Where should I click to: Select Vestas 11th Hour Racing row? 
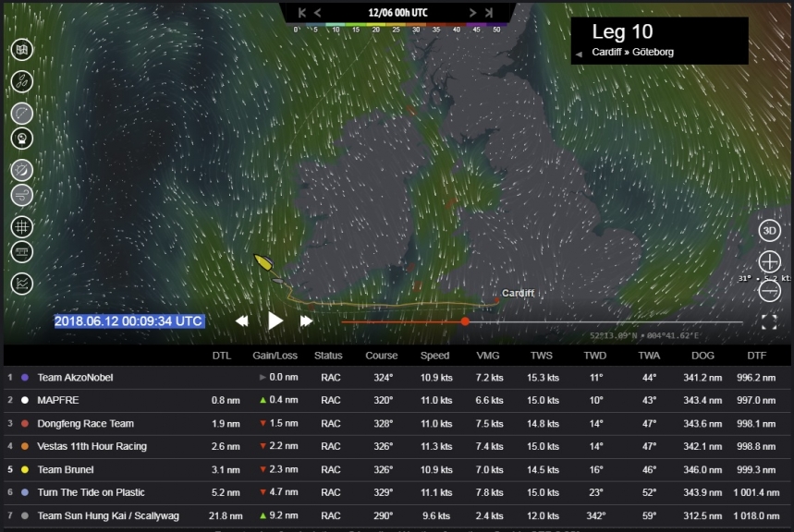pos(397,446)
